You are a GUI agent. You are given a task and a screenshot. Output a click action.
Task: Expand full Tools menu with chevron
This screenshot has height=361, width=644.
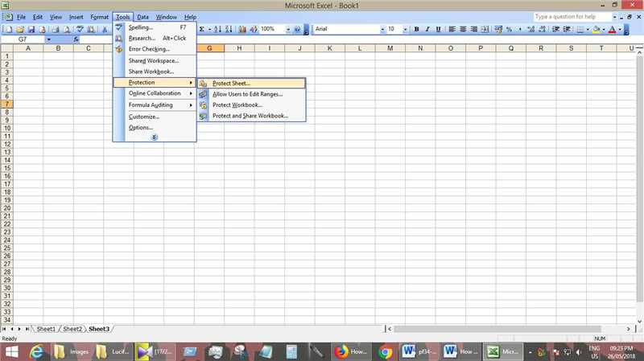(x=155, y=137)
